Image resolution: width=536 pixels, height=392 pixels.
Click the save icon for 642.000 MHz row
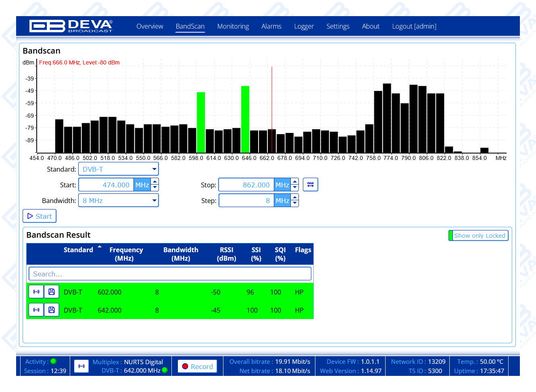pyautogui.click(x=52, y=310)
